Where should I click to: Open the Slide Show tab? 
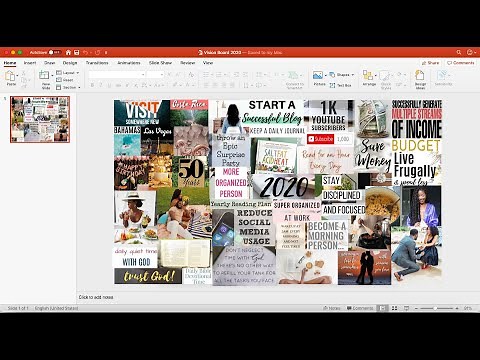tap(160, 63)
